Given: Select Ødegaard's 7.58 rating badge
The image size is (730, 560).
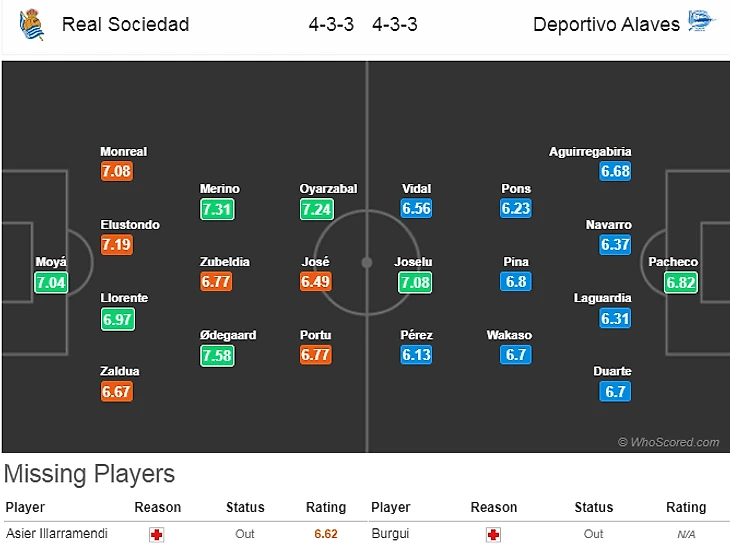Looking at the screenshot, I should pyautogui.click(x=217, y=355).
